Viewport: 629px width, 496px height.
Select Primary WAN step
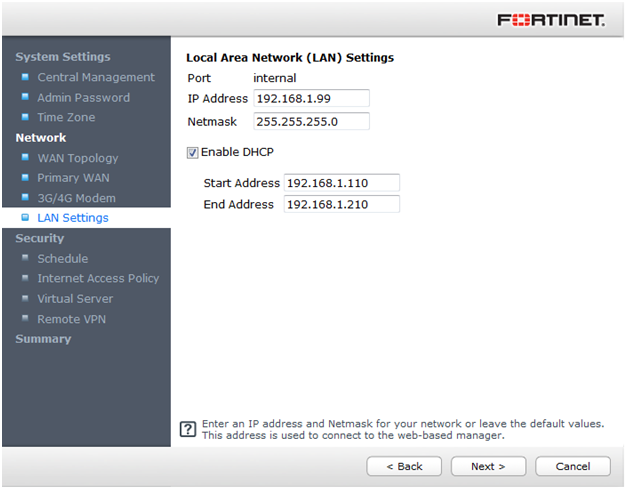pos(73,178)
